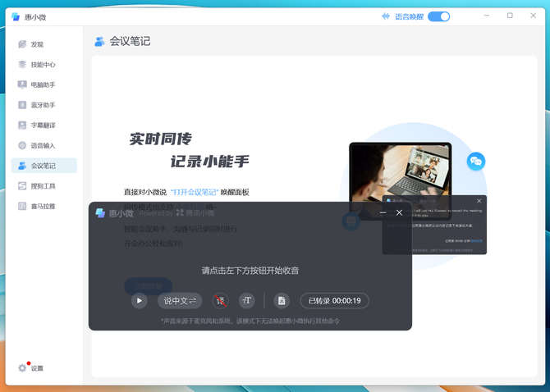Click the 实时同传 headline text

[161, 139]
